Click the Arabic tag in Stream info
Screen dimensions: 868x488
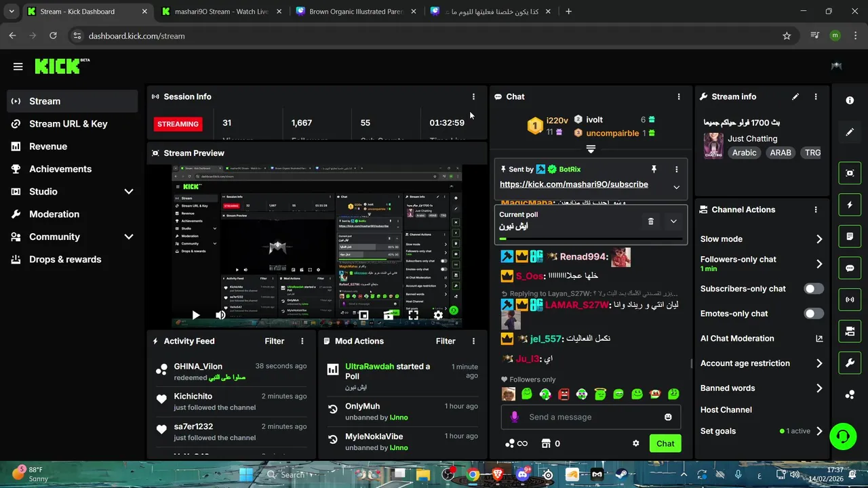click(x=744, y=153)
